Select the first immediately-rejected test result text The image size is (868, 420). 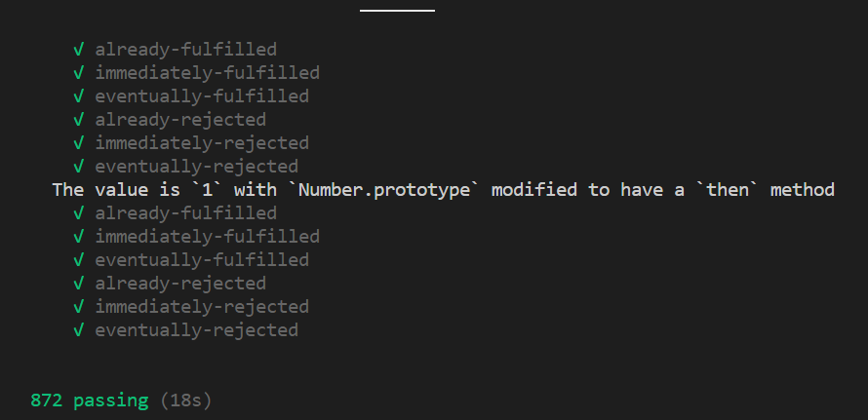(201, 143)
